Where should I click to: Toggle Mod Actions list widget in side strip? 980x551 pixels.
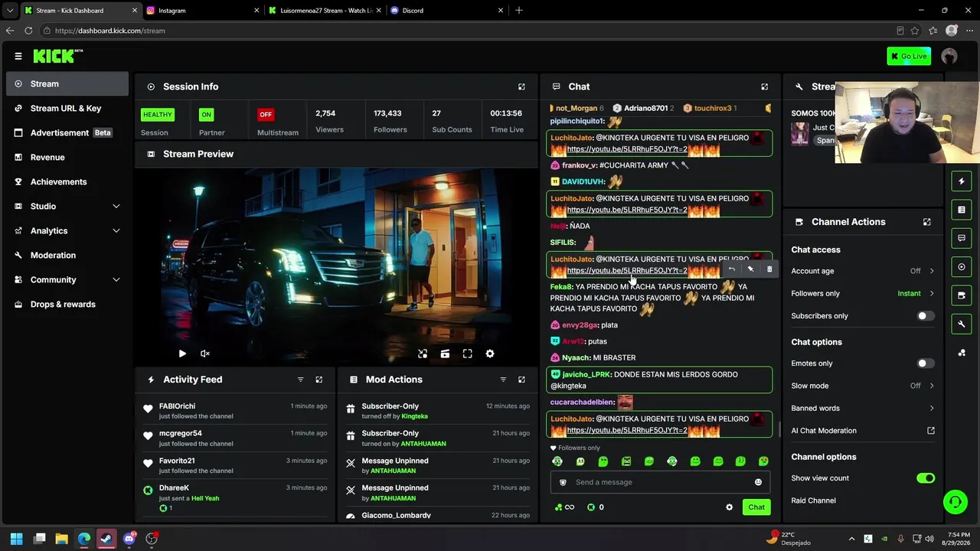coord(962,210)
